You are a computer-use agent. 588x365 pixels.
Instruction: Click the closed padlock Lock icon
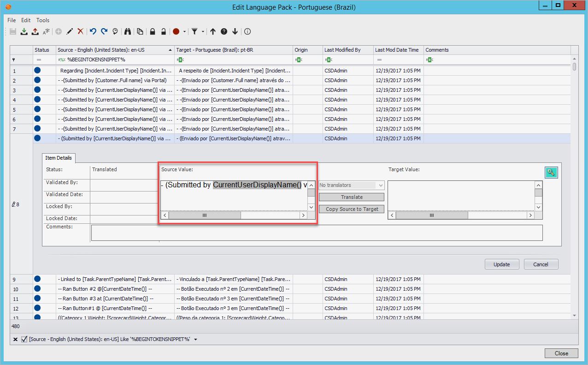click(x=153, y=31)
